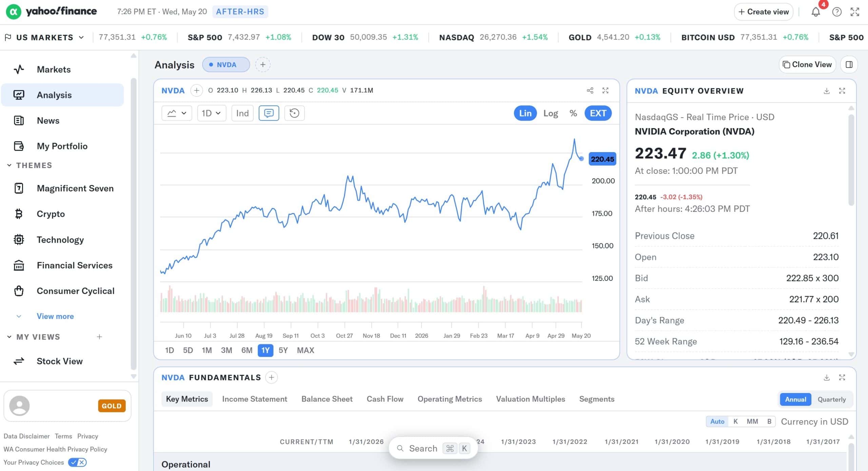The width and height of the screenshot is (868, 471).
Task: Open WA Consumer Health Privacy Policy
Action: point(55,449)
